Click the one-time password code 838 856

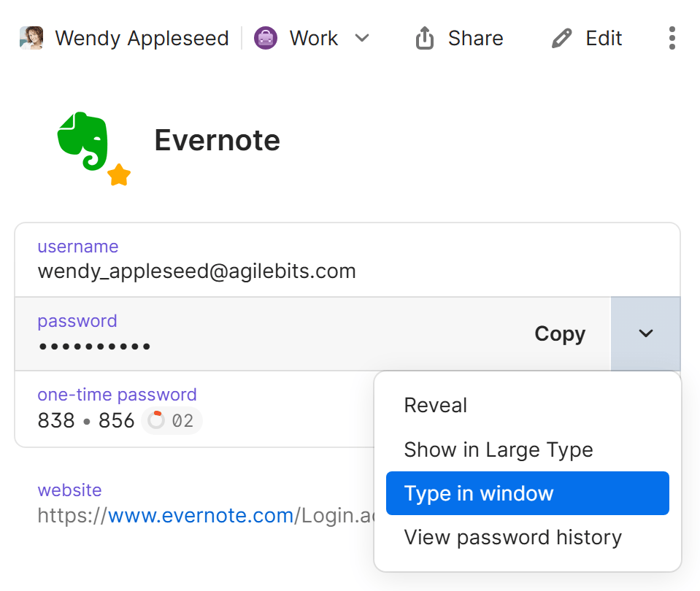click(85, 420)
